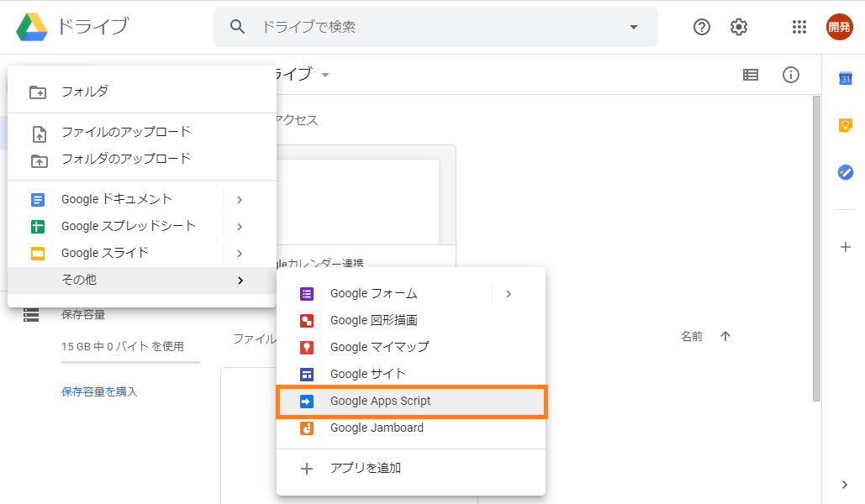The width and height of the screenshot is (865, 504).
Task: Open Google Tasks in the side panel
Action: (845, 172)
